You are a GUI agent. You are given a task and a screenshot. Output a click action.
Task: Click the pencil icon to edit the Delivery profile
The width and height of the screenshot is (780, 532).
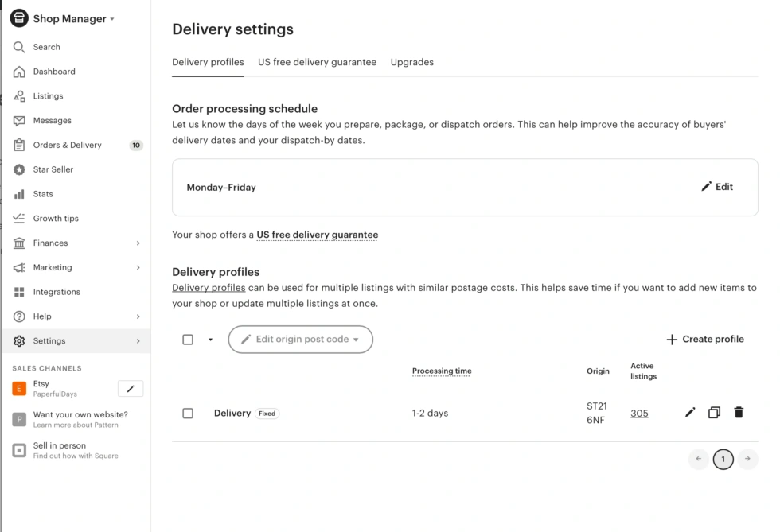pos(689,412)
